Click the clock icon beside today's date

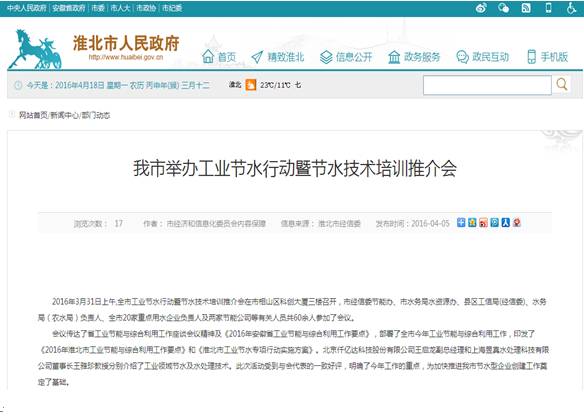coord(18,85)
